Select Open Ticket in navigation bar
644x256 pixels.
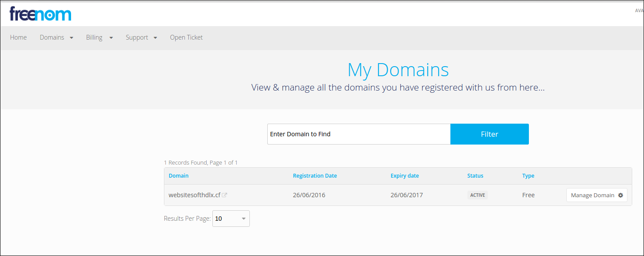click(x=186, y=37)
